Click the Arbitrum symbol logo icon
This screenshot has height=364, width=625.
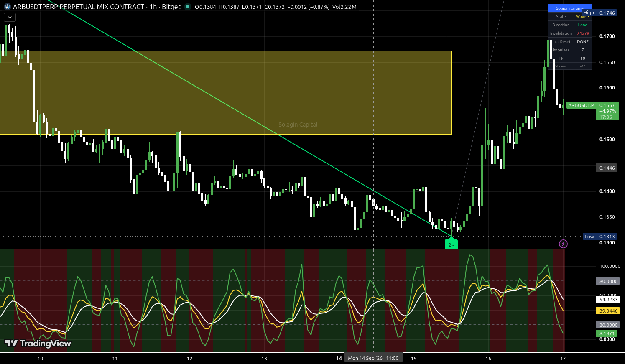[7, 7]
